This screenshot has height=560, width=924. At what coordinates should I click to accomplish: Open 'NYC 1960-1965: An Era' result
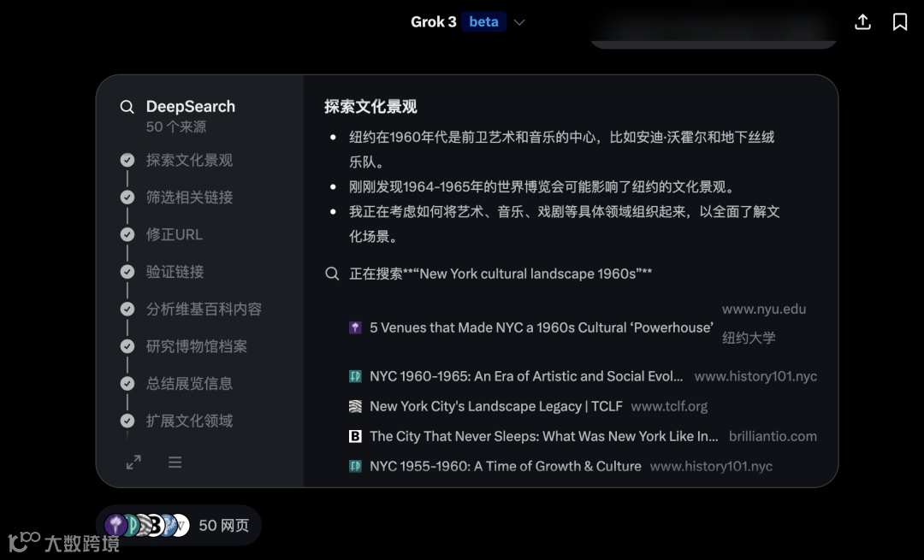[x=526, y=376]
